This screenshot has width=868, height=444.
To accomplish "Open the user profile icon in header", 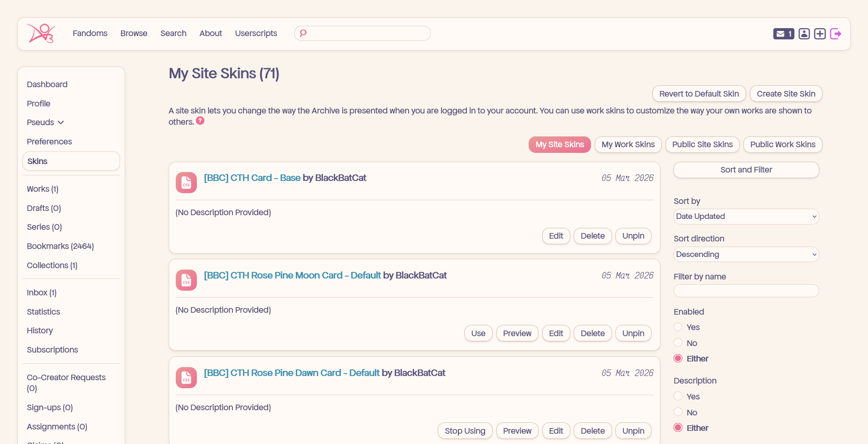I will pyautogui.click(x=804, y=34).
